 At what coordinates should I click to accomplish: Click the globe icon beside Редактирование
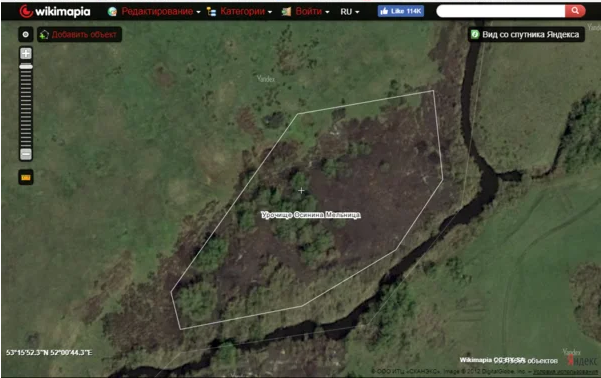[x=112, y=12]
